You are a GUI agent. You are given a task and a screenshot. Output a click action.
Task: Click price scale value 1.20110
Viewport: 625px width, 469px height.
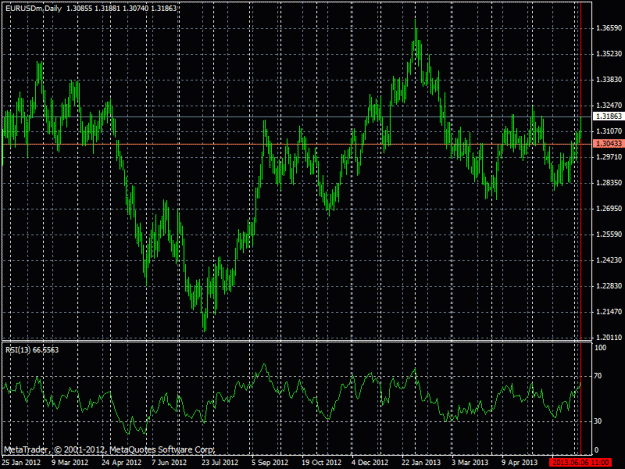609,337
